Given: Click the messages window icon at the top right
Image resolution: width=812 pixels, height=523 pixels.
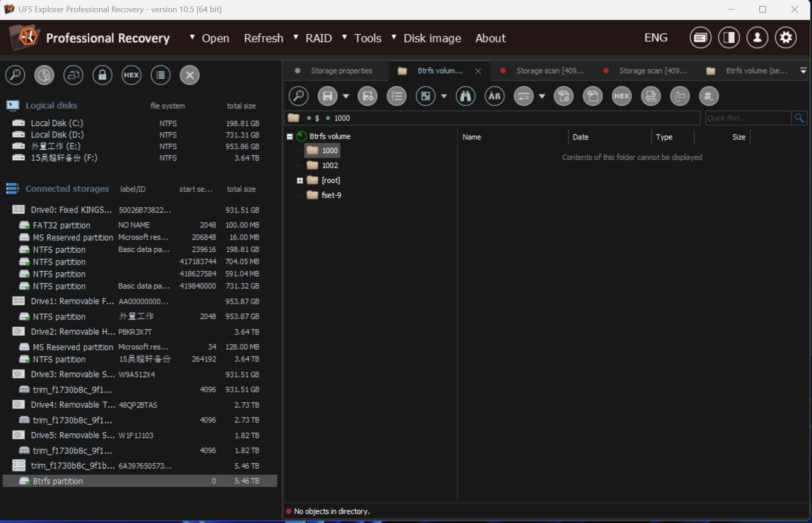Looking at the screenshot, I should point(701,38).
